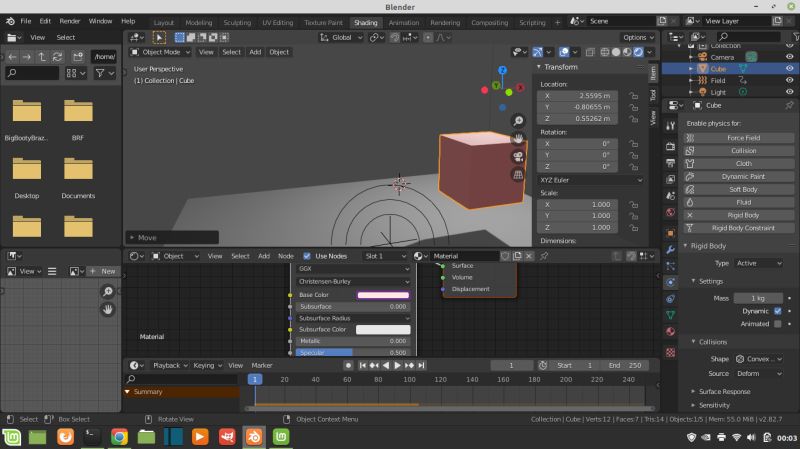This screenshot has width=800, height=449.
Task: Open the Global transform orientation dropdown
Action: [341, 37]
